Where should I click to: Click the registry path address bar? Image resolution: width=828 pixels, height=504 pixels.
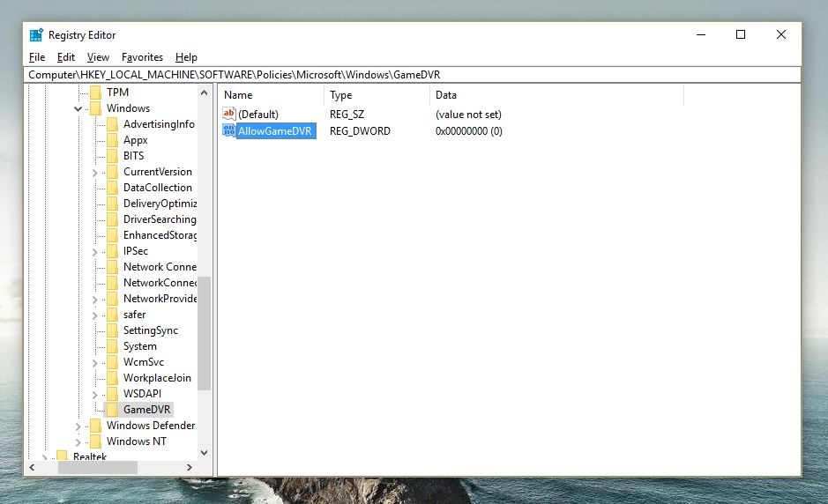pyautogui.click(x=412, y=74)
